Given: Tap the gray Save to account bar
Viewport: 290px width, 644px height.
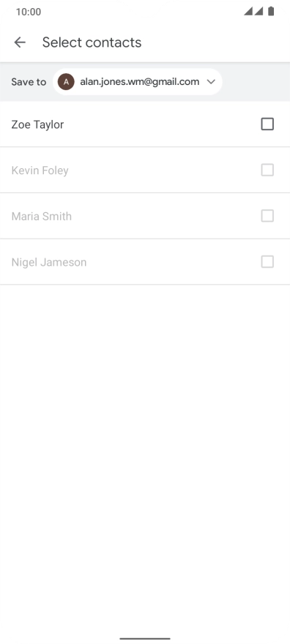Looking at the screenshot, I should click(145, 82).
